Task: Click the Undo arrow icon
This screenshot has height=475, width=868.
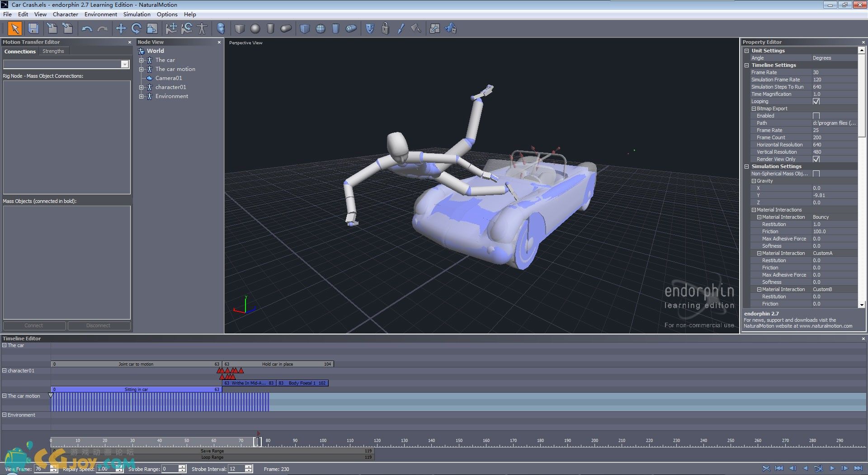Action: click(x=87, y=29)
